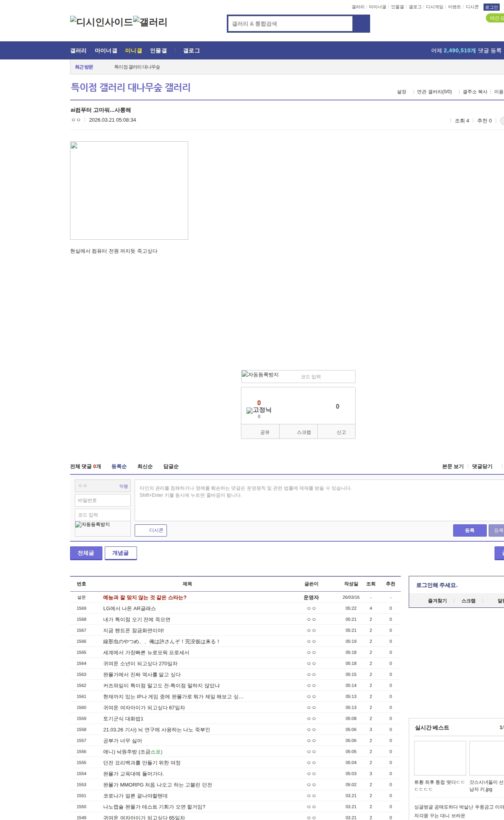The image size is (504, 820).
Task: Open the 디시콘 link in top utility menu
Action: (x=472, y=7)
